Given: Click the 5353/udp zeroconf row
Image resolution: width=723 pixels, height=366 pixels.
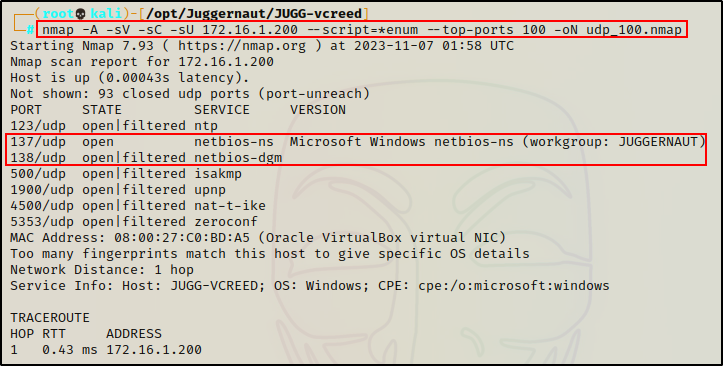Looking at the screenshot, I should click(x=134, y=222).
